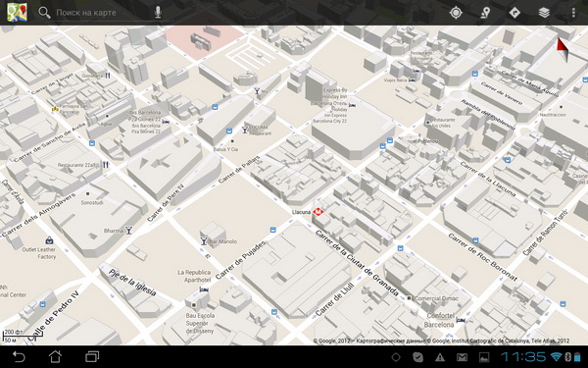Tap the Bar Manolo cocktail marker
The height and width of the screenshot is (368, 588).
(204, 240)
